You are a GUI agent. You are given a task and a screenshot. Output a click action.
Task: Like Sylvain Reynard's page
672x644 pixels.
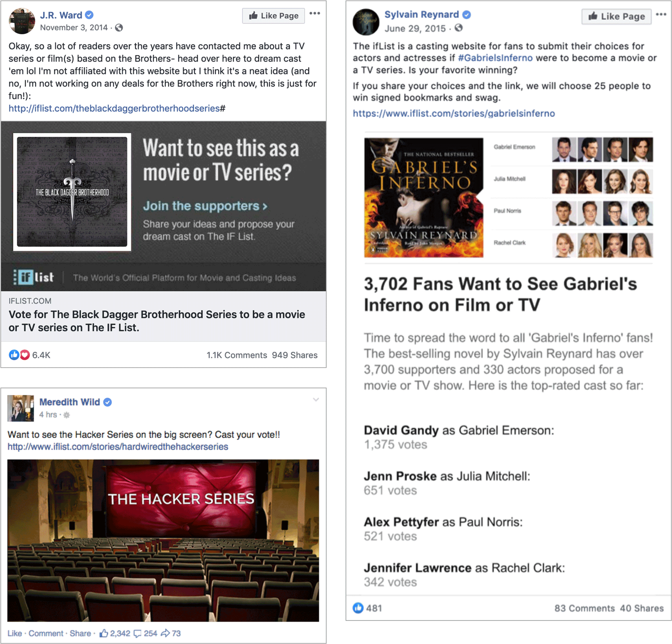coord(616,17)
